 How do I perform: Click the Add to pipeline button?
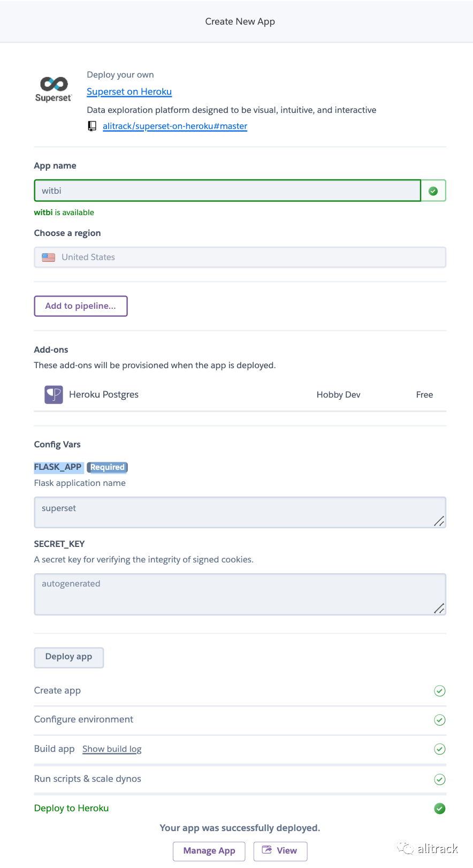click(x=81, y=306)
